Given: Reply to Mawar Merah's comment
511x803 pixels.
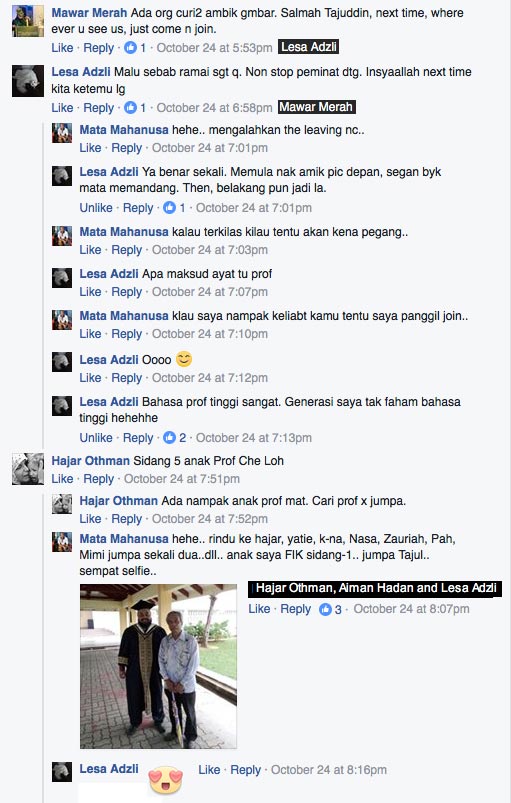Looking at the screenshot, I should pos(98,48).
